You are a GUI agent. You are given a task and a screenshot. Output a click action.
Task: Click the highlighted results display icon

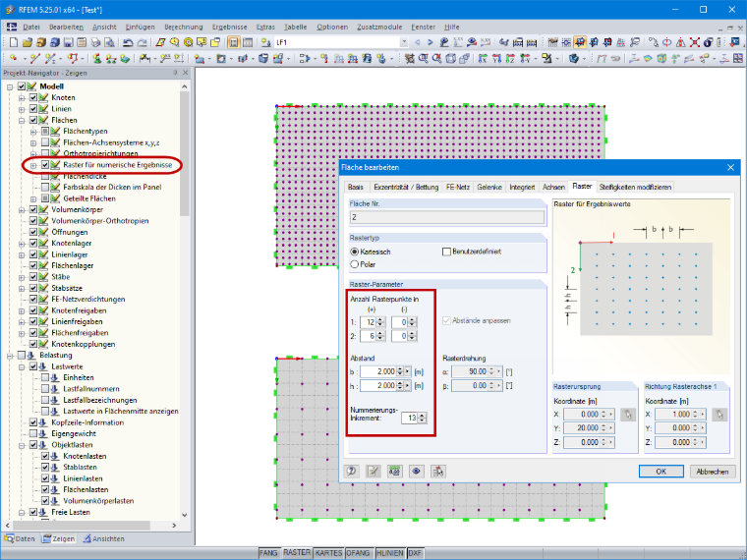point(580,42)
